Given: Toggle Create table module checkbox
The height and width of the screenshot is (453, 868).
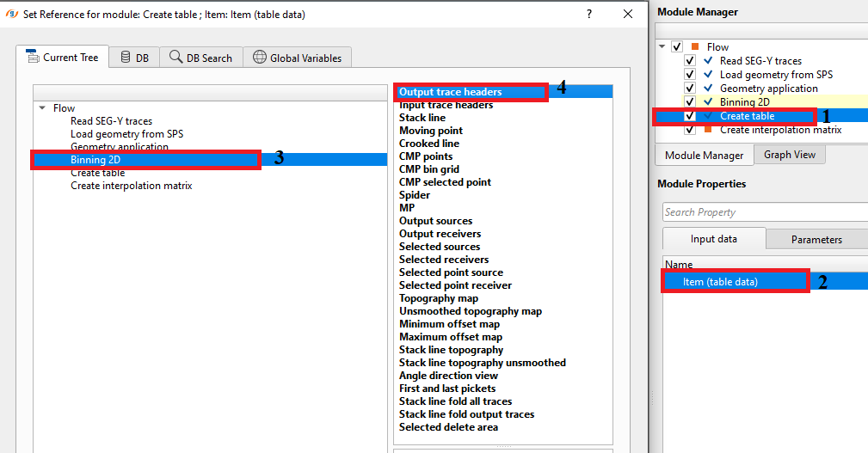Looking at the screenshot, I should click(x=690, y=116).
